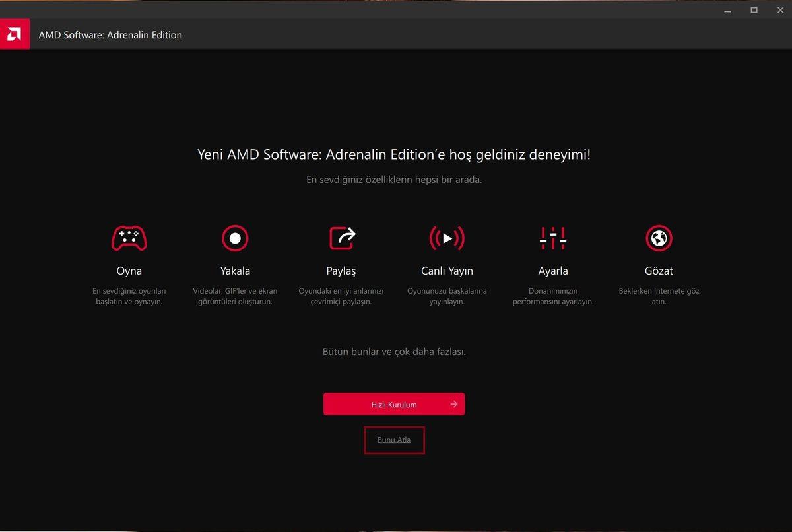This screenshot has height=532, width=792.
Task: Click 'Bütün bunlar ve çok daha fazlası'
Action: pyautogui.click(x=394, y=352)
